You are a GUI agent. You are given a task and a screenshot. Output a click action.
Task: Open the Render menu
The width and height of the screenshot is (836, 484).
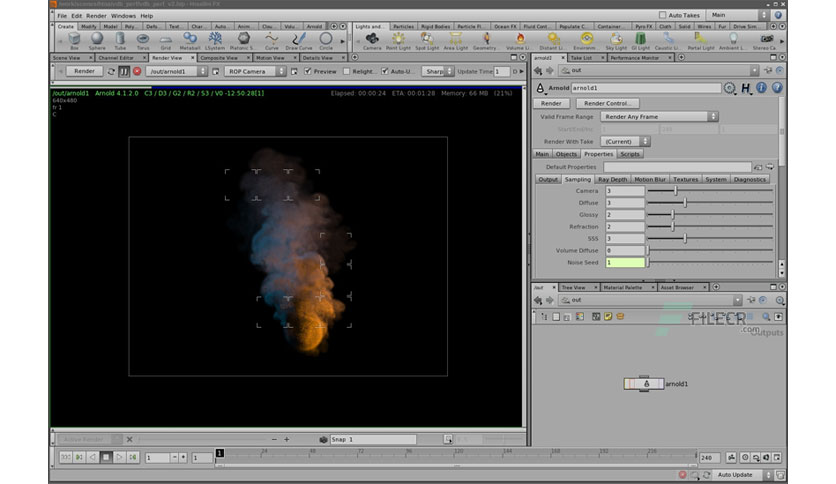pyautogui.click(x=97, y=15)
